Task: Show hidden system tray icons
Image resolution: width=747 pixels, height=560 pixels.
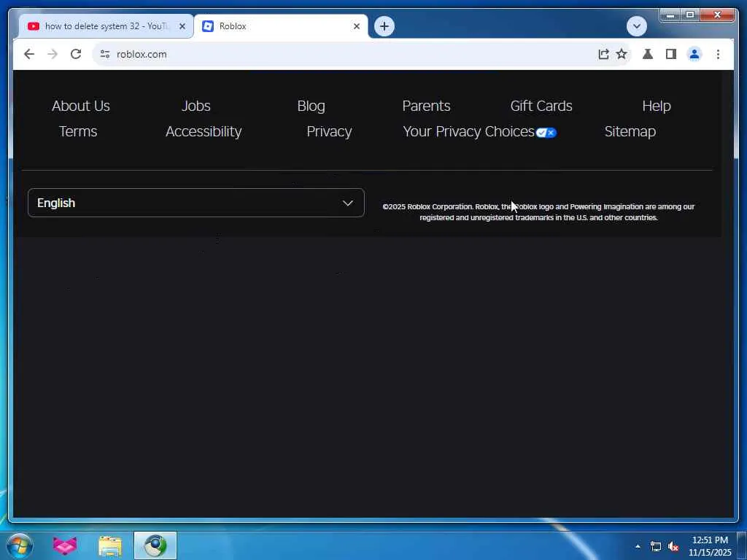Action: click(638, 545)
